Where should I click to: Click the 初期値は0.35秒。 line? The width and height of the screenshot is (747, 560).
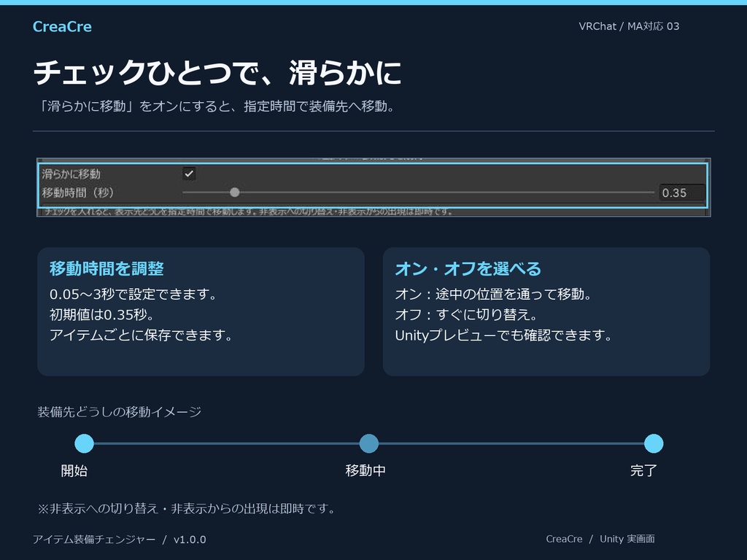101,315
